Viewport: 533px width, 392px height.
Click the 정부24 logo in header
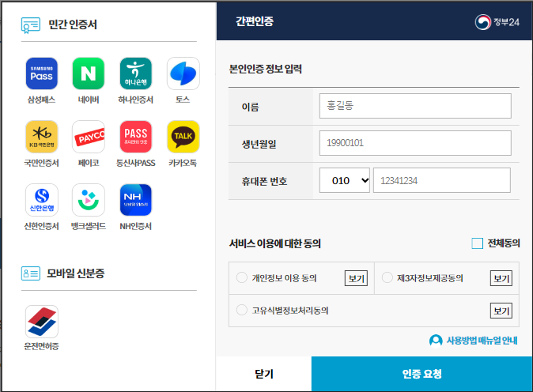click(x=497, y=22)
